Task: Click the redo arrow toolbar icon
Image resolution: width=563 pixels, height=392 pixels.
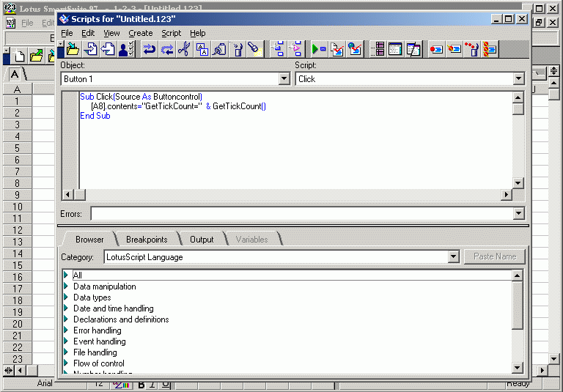Action: click(166, 50)
